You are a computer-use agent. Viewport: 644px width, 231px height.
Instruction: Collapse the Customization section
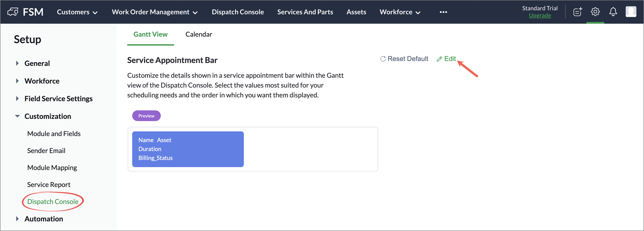point(17,116)
